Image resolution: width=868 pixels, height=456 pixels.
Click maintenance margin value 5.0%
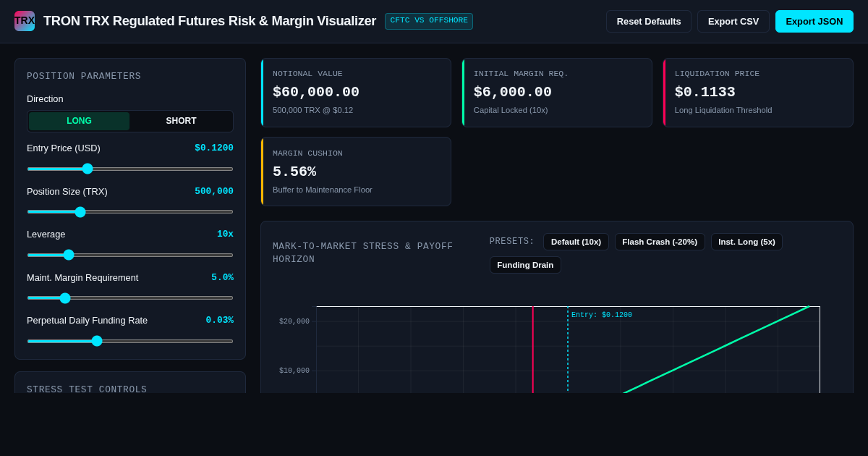click(x=222, y=277)
